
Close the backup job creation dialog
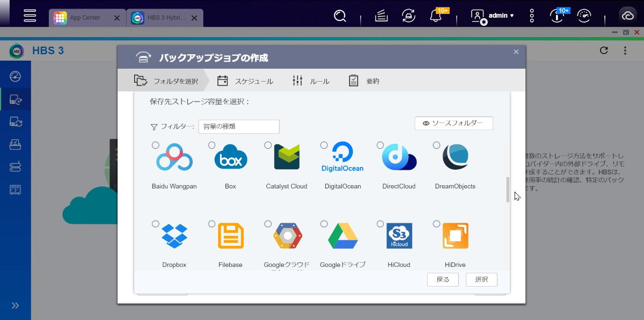pyautogui.click(x=516, y=52)
